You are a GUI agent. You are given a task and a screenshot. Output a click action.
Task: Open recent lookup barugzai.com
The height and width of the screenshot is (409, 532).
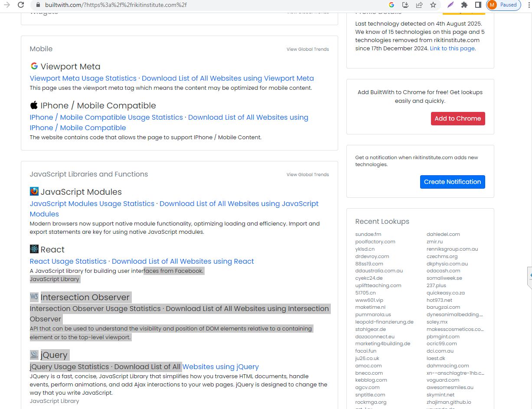443,307
